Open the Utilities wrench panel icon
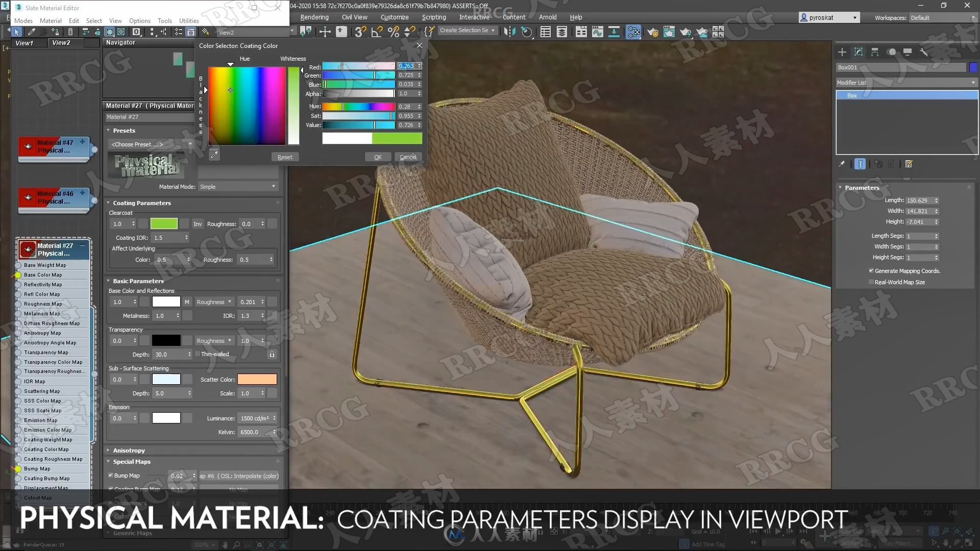Screen dimensions: 980x551 click(923, 52)
